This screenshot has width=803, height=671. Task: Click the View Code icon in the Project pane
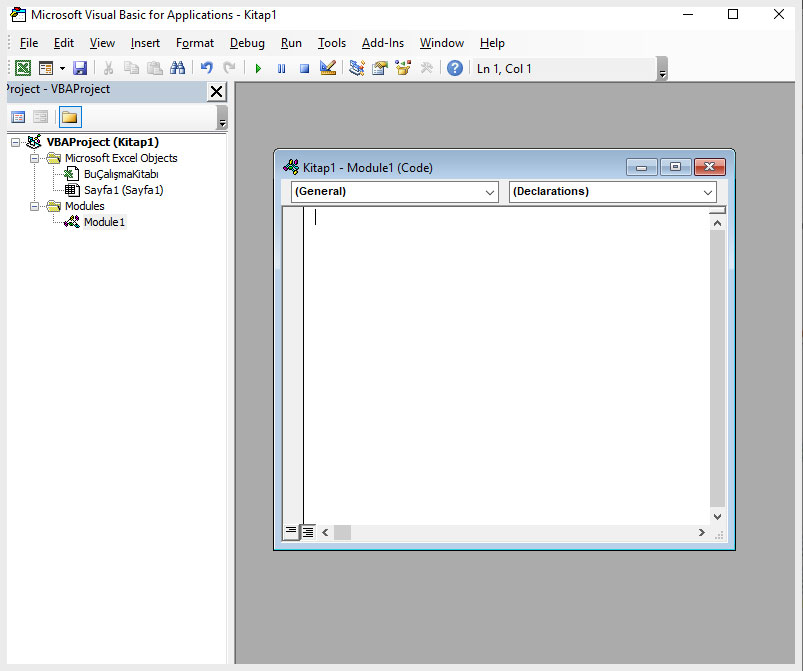[x=18, y=117]
